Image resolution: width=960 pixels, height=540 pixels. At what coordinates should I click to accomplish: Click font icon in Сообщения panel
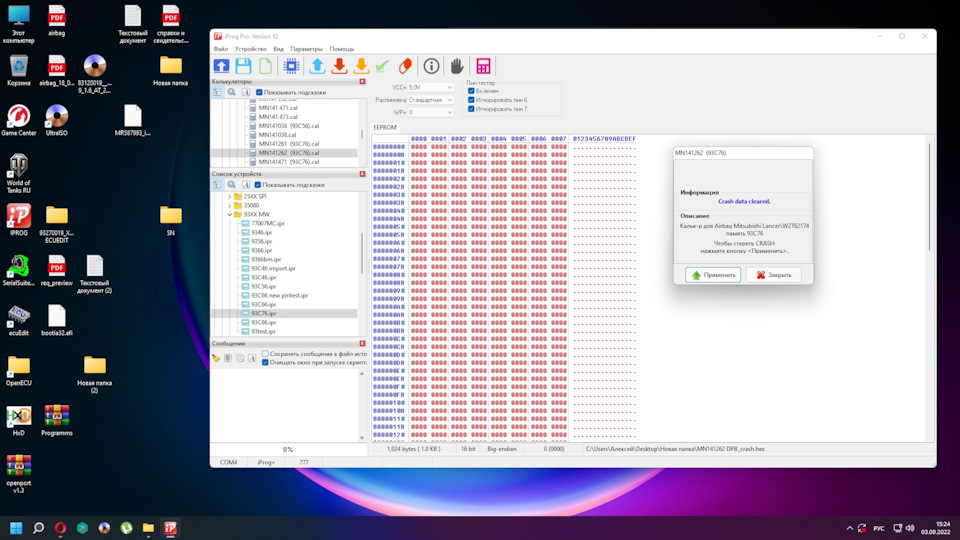click(x=252, y=358)
